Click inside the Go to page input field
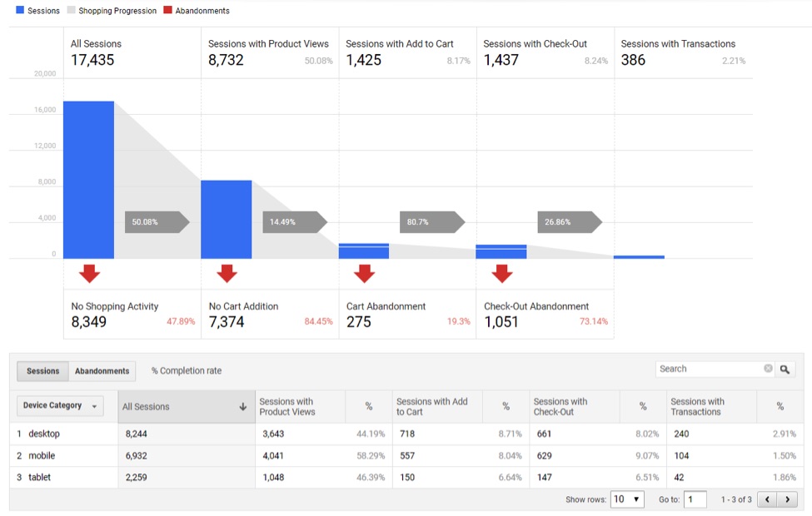Image resolution: width=812 pixels, height=516 pixels. coord(697,499)
